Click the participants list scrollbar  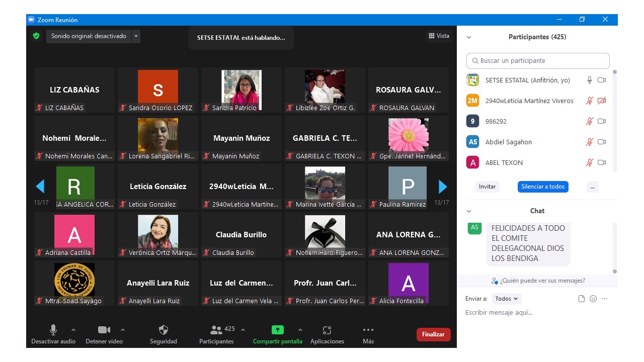(x=614, y=121)
